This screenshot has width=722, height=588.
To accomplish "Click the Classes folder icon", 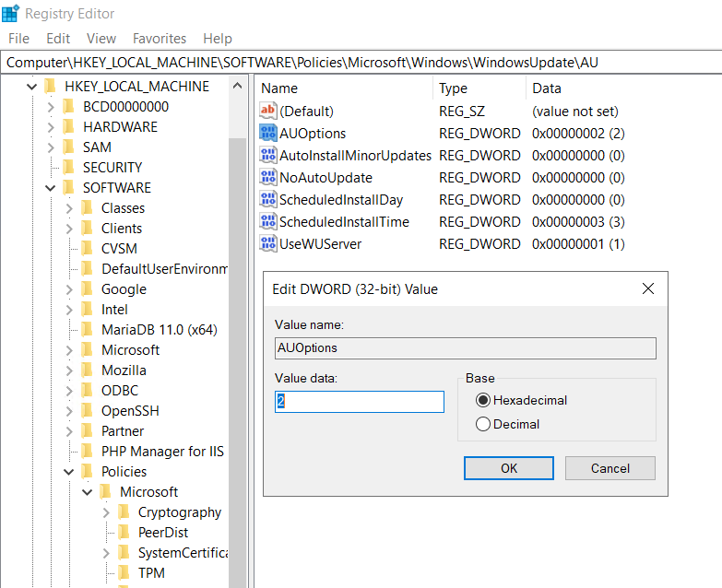I will (87, 207).
